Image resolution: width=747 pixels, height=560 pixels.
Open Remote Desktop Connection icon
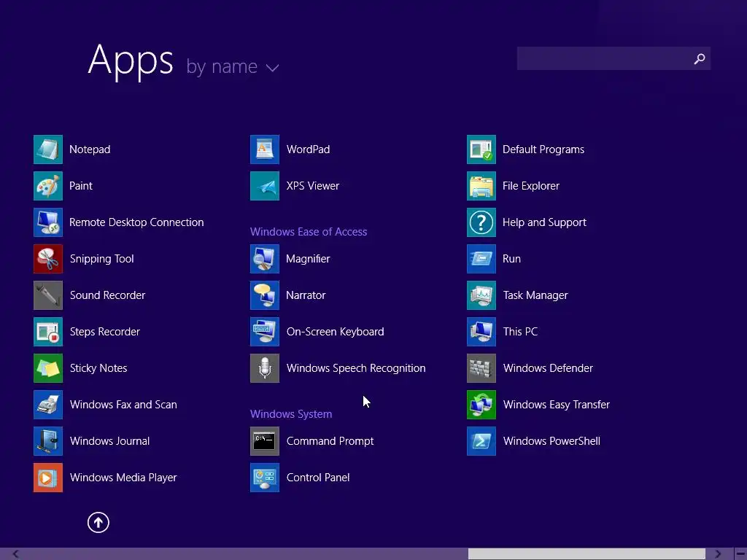pyautogui.click(x=48, y=222)
